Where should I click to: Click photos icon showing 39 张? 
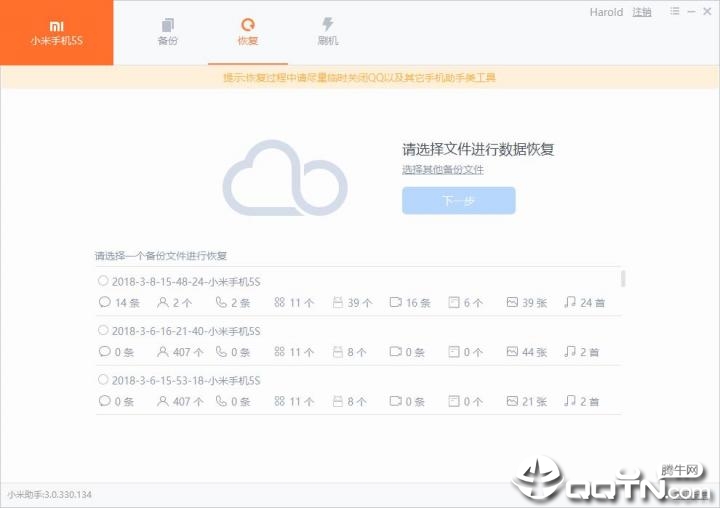point(512,302)
